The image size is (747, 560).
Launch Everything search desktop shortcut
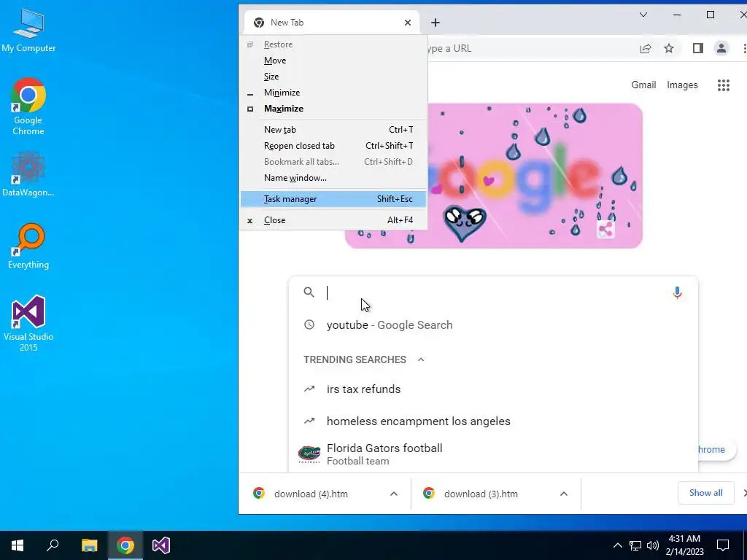28,246
